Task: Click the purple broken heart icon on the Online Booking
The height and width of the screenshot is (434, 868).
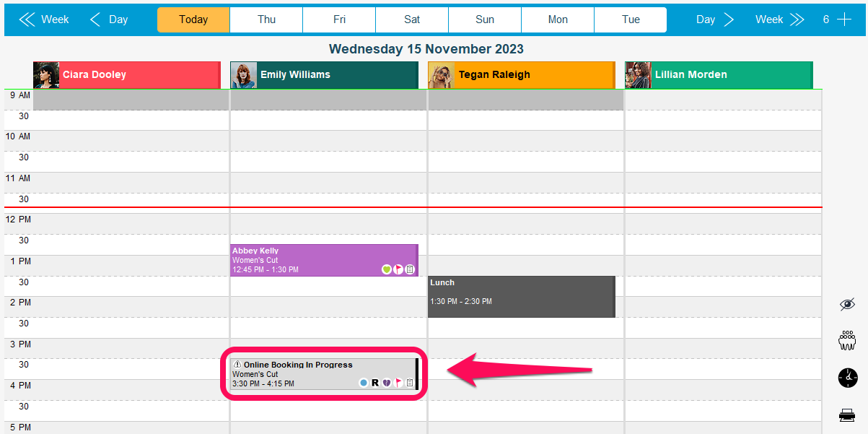Action: click(x=387, y=383)
